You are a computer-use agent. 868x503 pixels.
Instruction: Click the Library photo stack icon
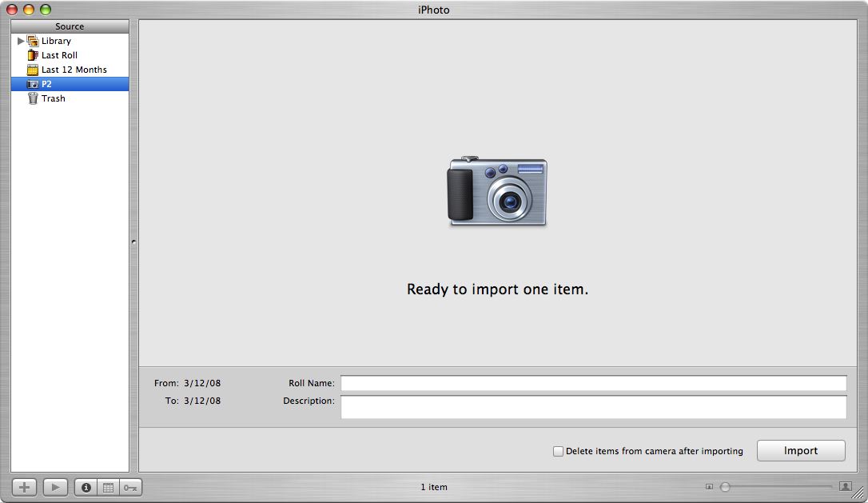[33, 41]
